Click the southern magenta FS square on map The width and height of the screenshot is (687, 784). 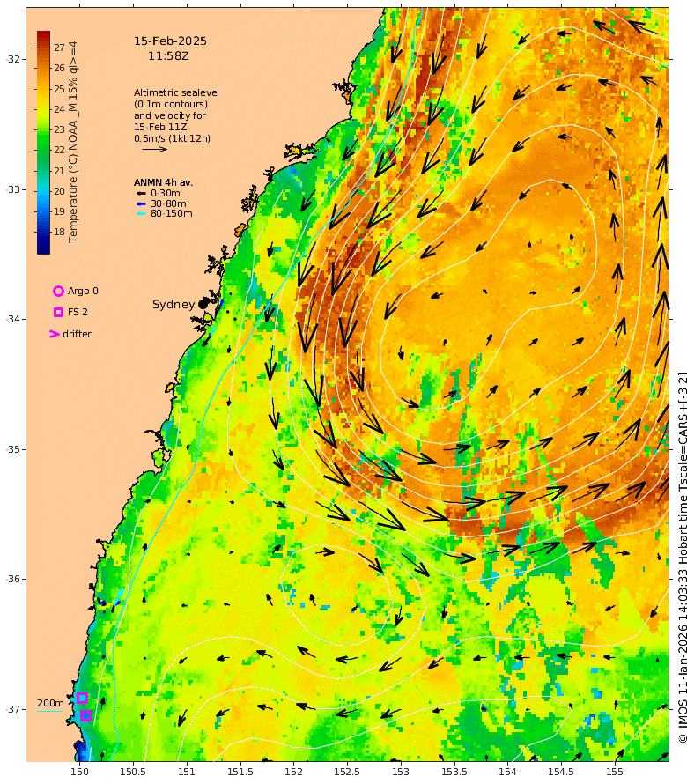(85, 715)
